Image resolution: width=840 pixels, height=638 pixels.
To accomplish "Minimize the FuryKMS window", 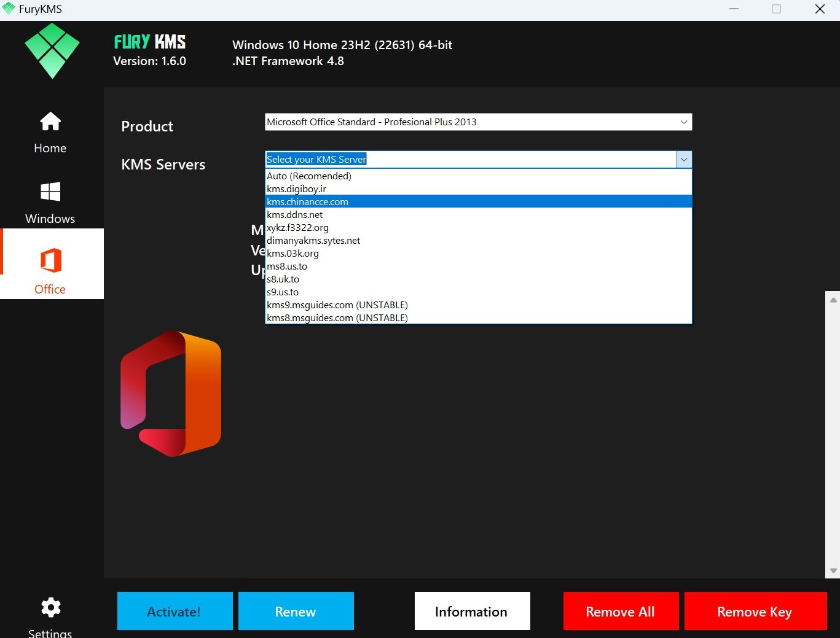I will (734, 9).
